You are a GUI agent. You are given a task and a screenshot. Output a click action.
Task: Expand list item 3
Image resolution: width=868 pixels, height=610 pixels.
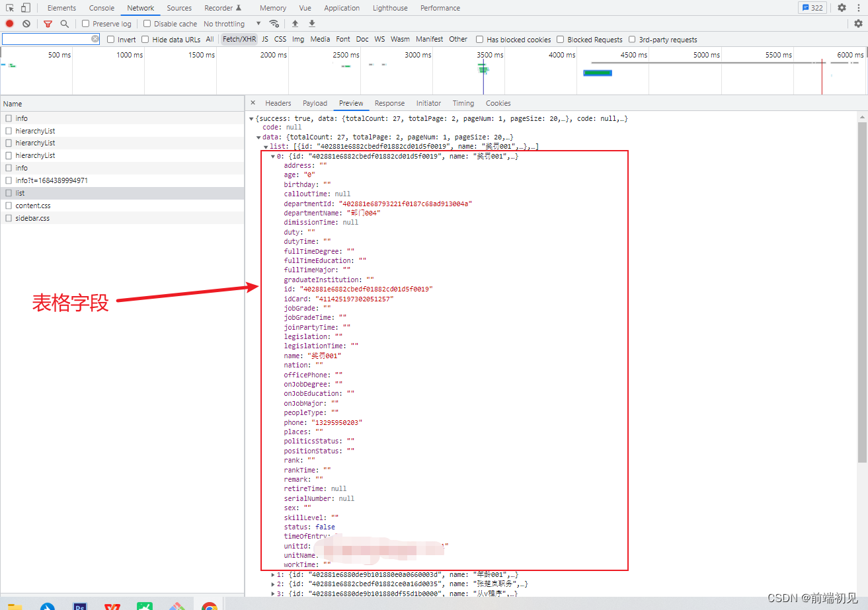(273, 593)
